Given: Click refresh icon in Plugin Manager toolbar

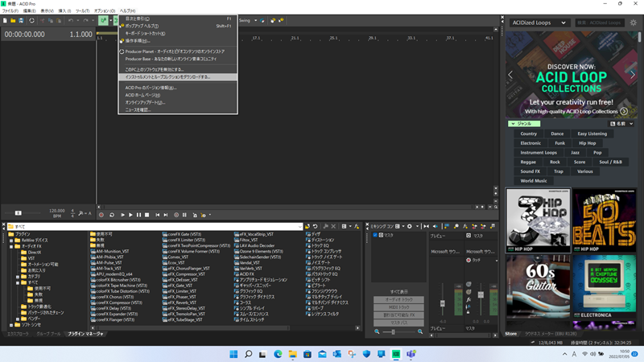Looking at the screenshot, I should 315,226.
